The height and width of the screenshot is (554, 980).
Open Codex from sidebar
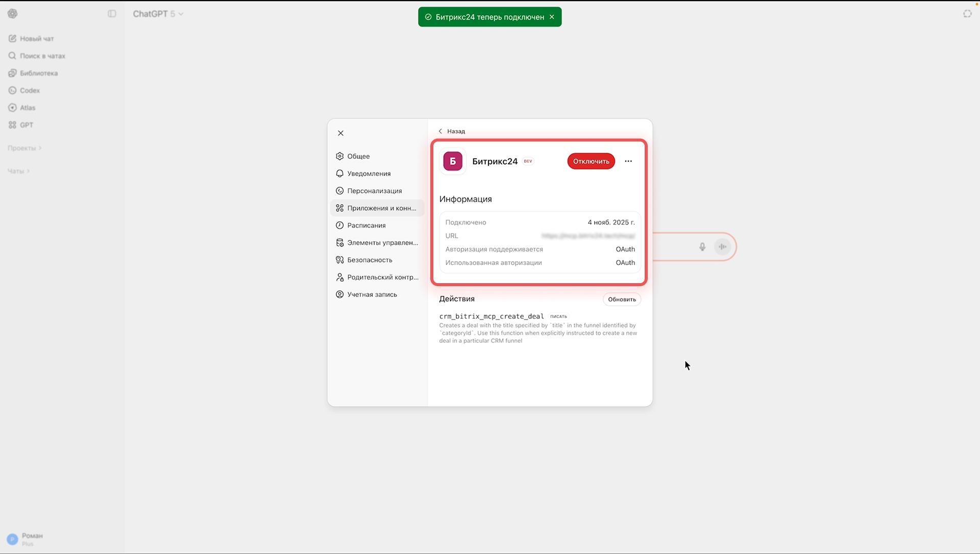tap(30, 90)
